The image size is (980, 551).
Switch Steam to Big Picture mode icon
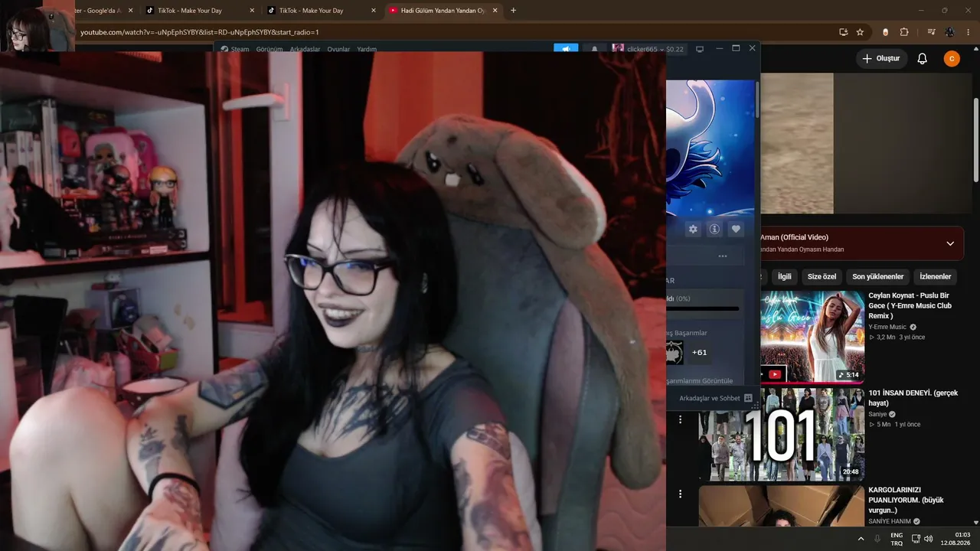(699, 49)
